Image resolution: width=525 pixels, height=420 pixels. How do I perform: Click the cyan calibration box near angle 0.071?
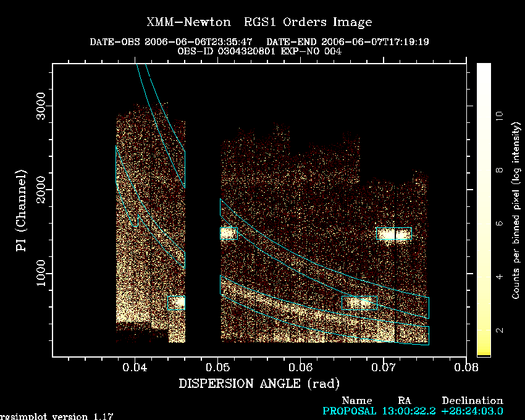tap(394, 233)
